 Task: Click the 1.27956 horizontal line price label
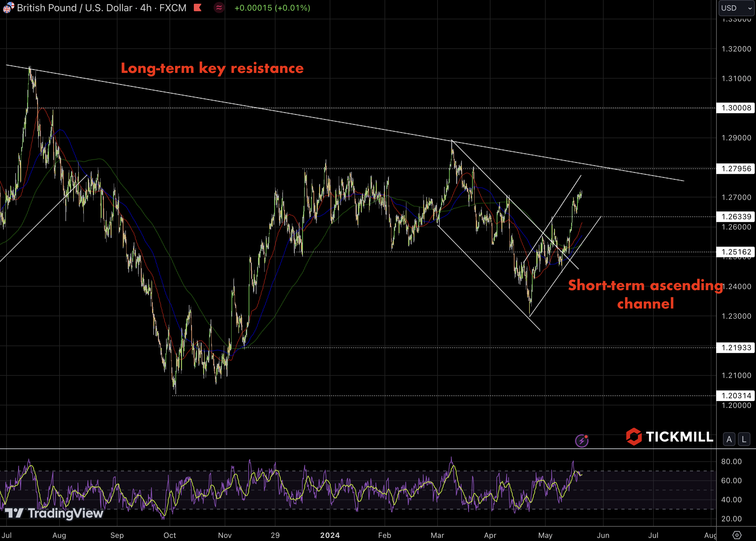(x=736, y=169)
